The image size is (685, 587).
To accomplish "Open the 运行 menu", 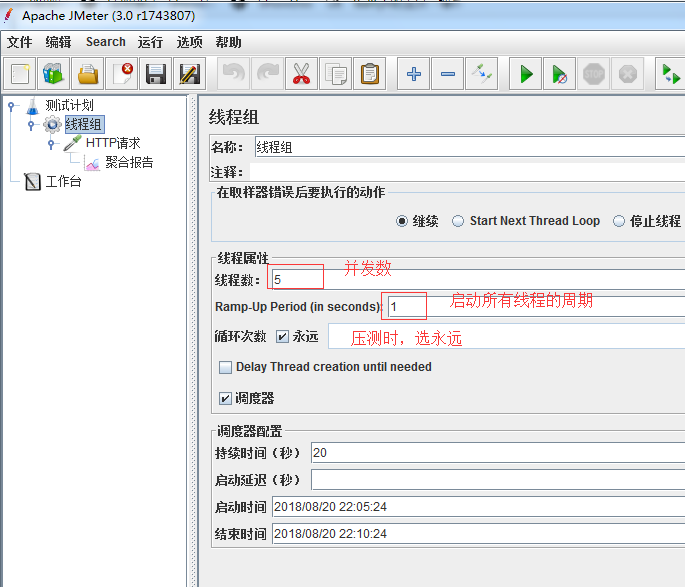I will coord(150,42).
